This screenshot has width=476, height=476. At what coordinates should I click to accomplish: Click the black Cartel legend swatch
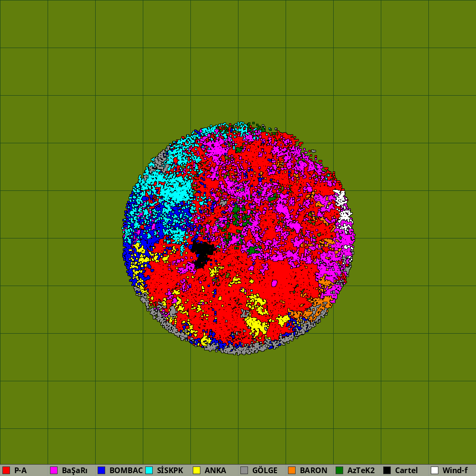pyautogui.click(x=387, y=470)
